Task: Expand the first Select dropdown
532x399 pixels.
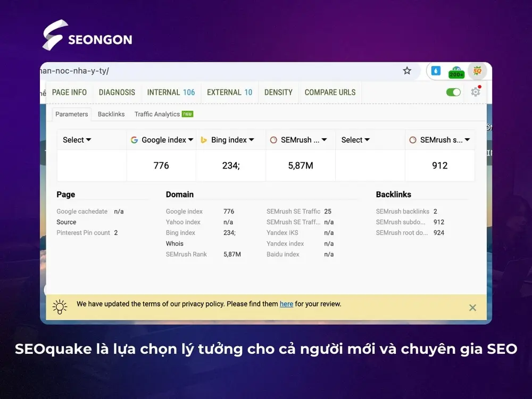Action: coord(77,140)
